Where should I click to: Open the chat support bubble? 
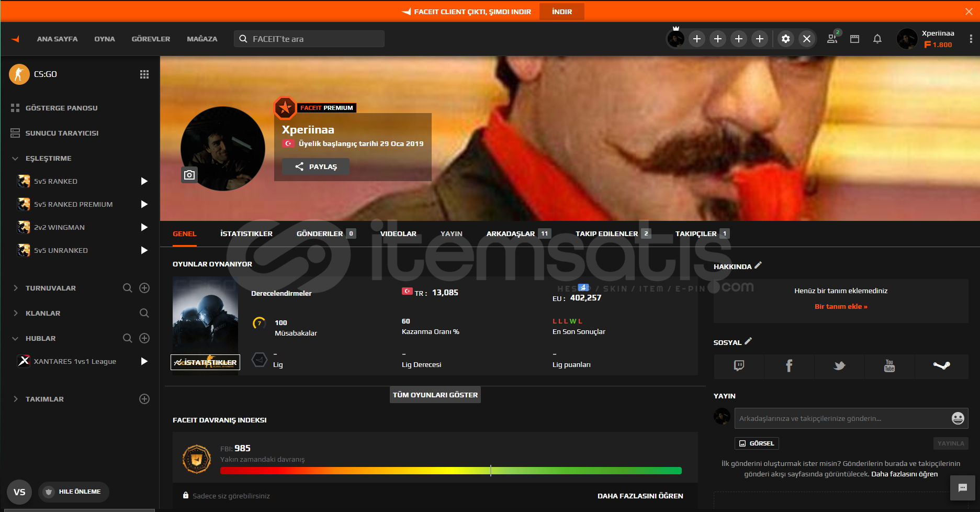point(963,488)
